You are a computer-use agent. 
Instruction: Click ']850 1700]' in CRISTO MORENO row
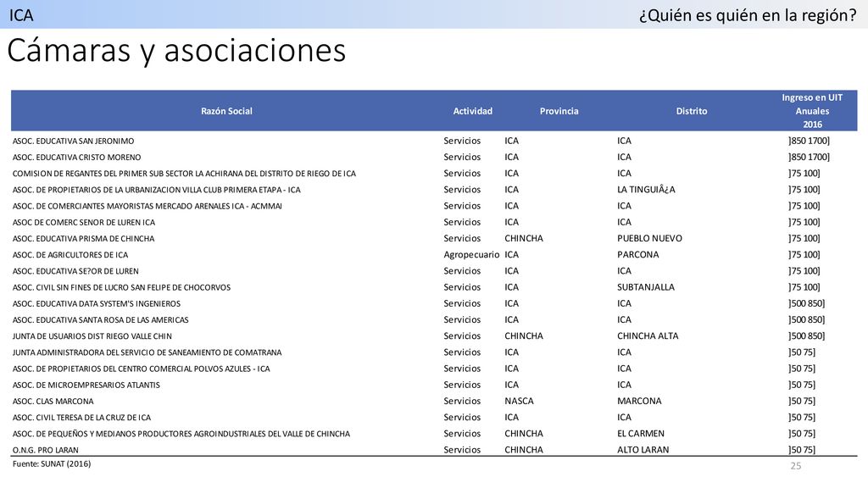(809, 157)
